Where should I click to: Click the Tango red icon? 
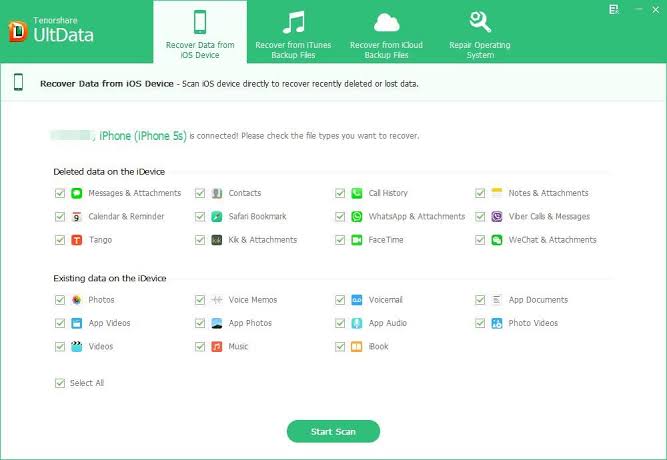tap(77, 240)
